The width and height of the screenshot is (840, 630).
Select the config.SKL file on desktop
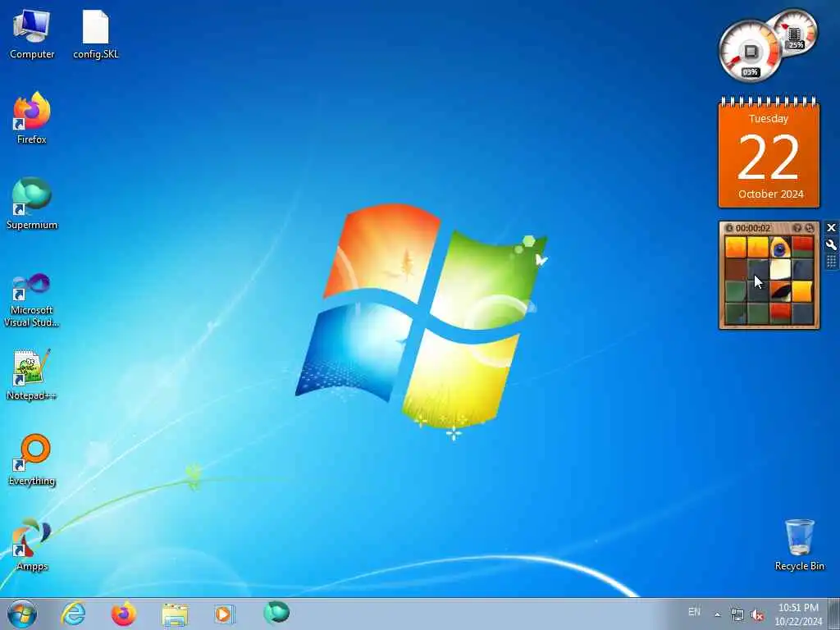pos(96,34)
